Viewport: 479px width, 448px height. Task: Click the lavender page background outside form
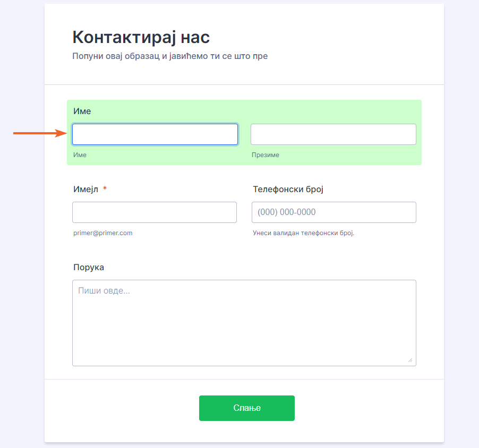[x=21, y=265]
